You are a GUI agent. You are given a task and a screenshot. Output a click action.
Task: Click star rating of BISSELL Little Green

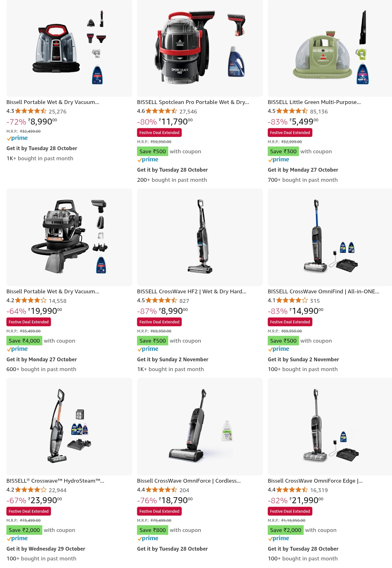tap(292, 111)
